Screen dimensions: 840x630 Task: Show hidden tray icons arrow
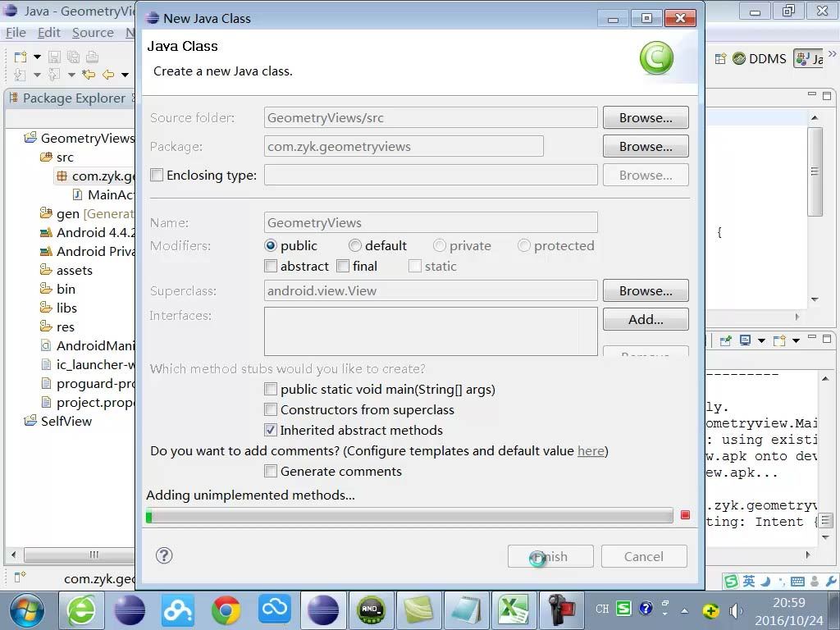click(x=684, y=610)
